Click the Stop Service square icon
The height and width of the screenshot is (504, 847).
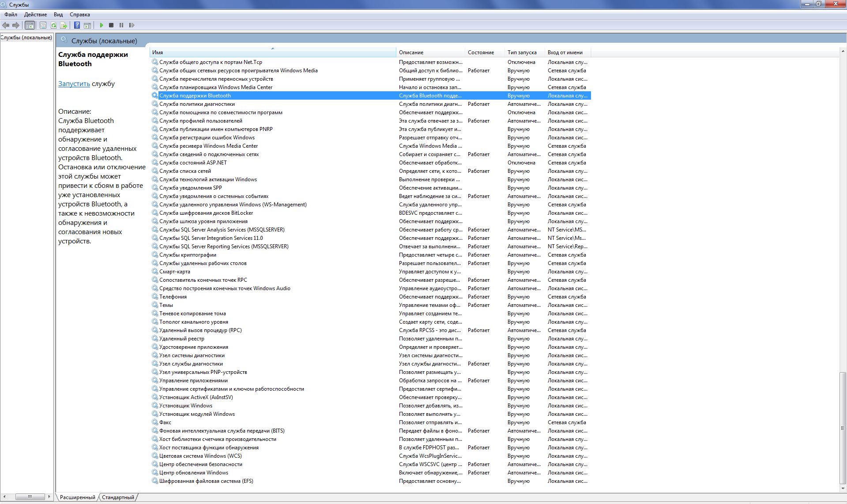(x=111, y=26)
